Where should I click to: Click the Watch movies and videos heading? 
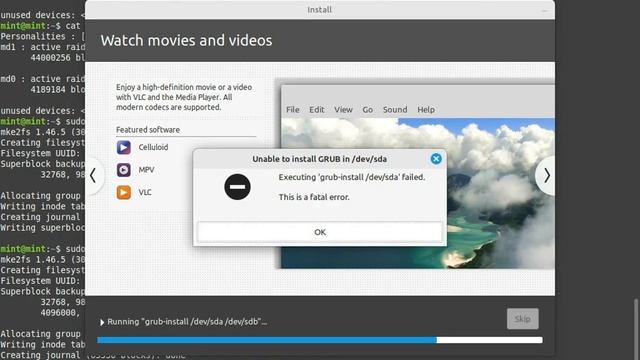186,40
